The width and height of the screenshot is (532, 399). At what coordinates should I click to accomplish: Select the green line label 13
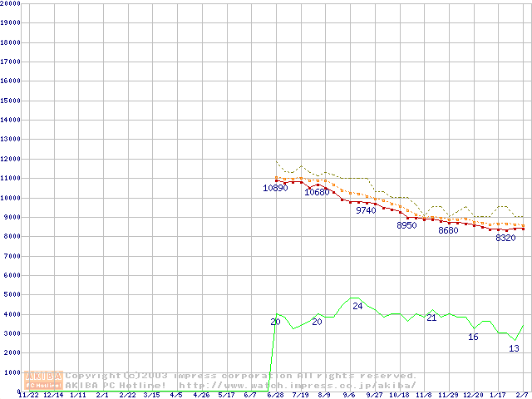tap(514, 349)
